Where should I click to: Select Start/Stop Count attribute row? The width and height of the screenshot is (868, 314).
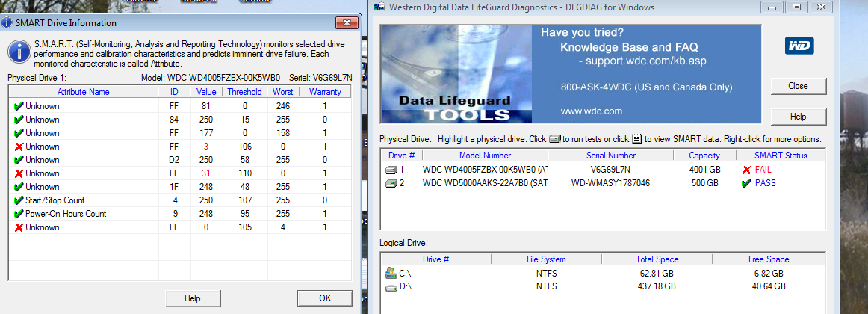click(180, 200)
